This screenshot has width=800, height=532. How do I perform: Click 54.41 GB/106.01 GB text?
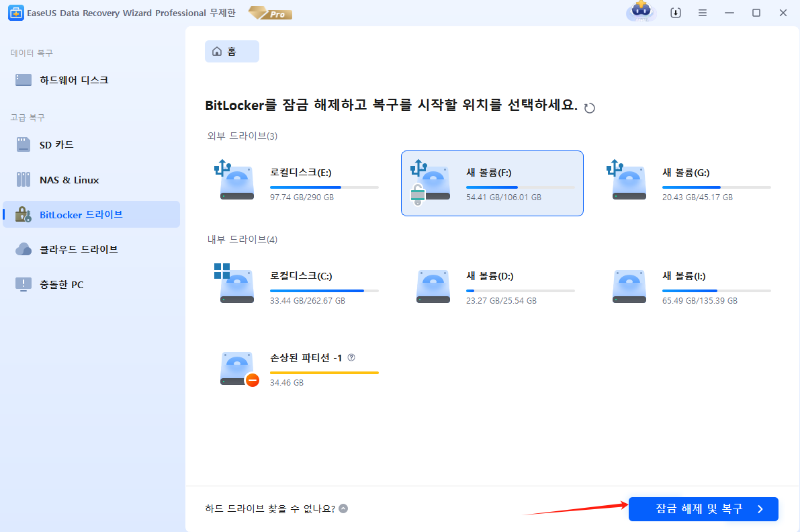[x=504, y=197]
